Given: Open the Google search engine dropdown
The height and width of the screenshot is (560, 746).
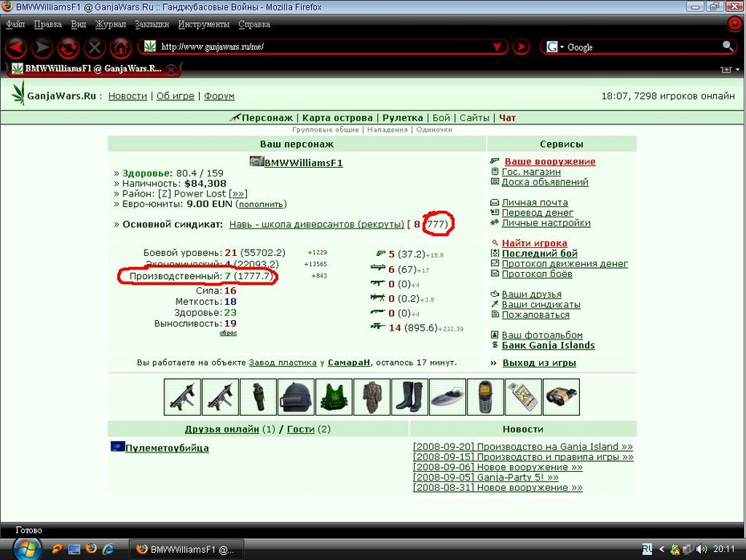Looking at the screenshot, I should [x=555, y=47].
